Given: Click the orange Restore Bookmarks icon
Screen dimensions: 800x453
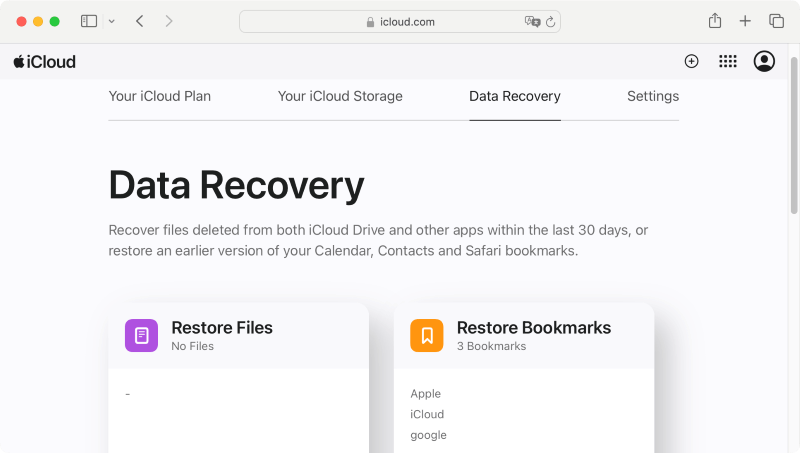Looking at the screenshot, I should [427, 336].
